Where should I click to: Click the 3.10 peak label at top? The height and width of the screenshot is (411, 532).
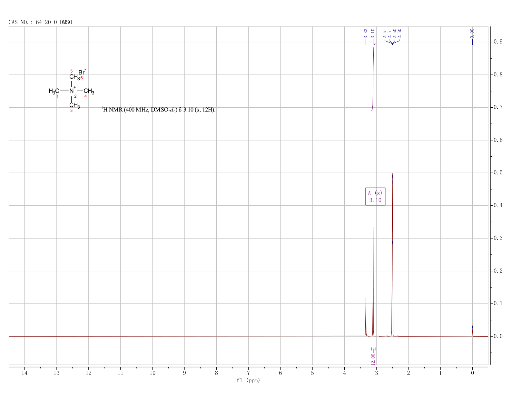coord(373,33)
